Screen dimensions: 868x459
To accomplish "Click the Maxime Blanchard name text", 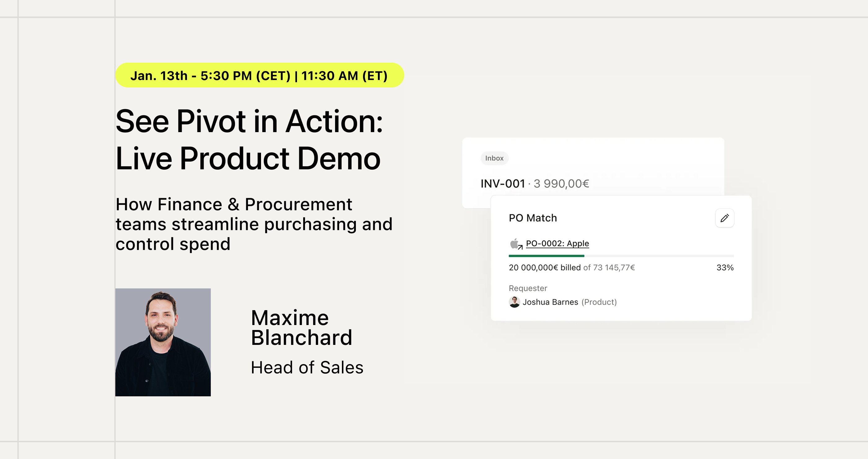I will [302, 328].
